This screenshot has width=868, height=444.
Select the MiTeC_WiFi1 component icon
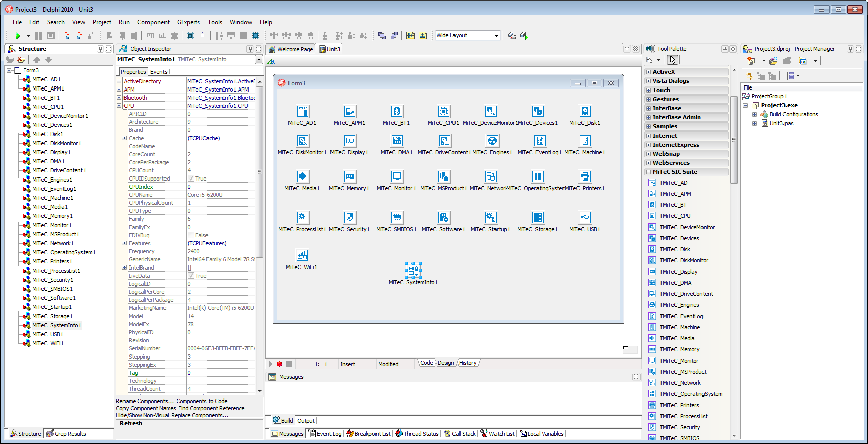coord(302,255)
